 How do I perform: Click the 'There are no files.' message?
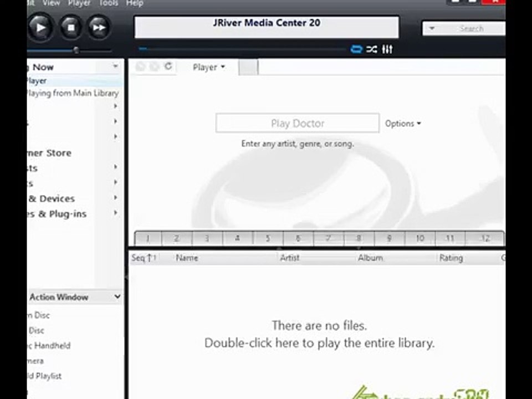(319, 326)
